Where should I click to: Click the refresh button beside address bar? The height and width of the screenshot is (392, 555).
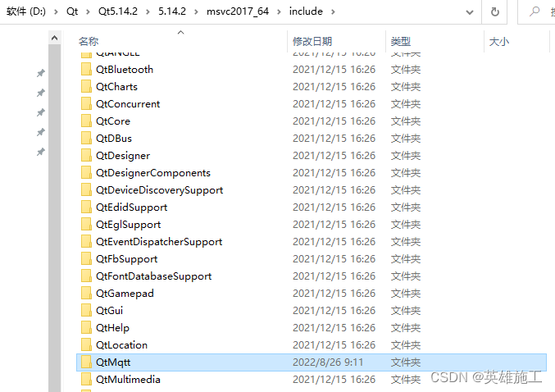coord(494,11)
